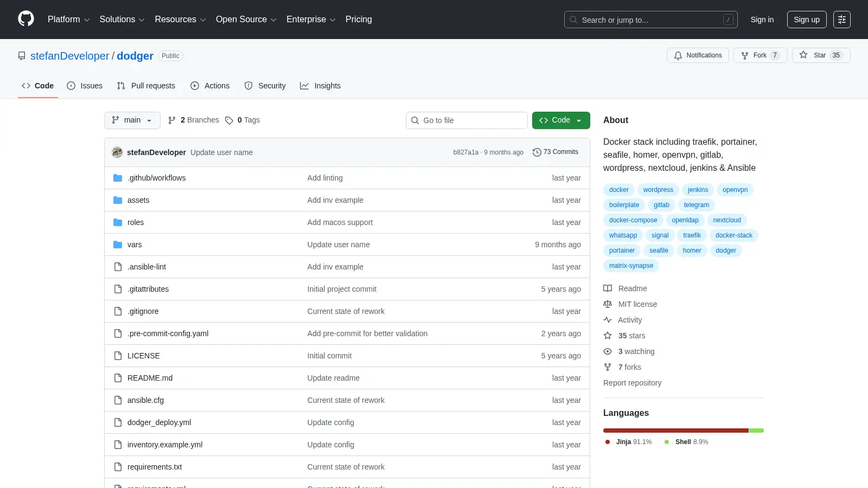868x488 pixels.
Task: Click the Shell 8.9% language entry
Action: click(687, 442)
